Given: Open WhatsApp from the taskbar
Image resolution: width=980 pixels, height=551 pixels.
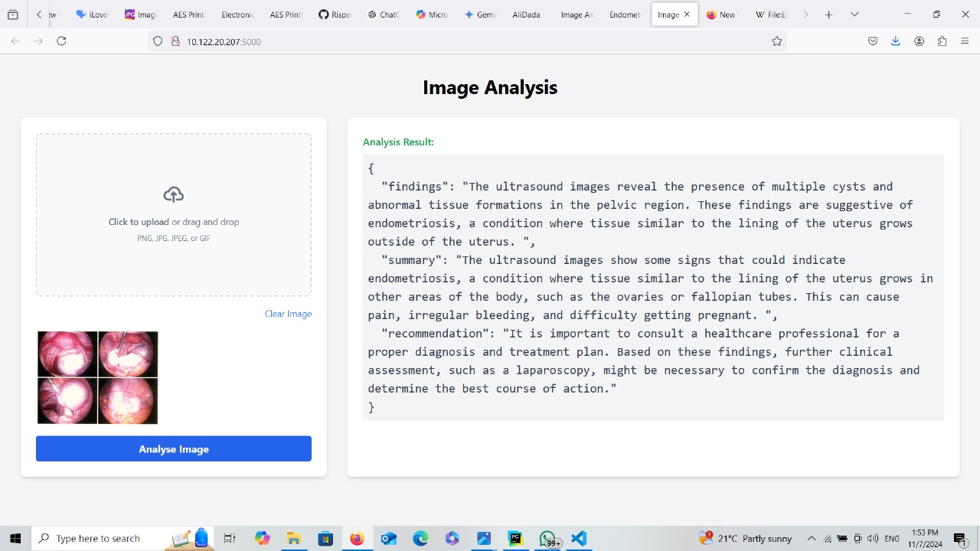Looking at the screenshot, I should pos(548,539).
